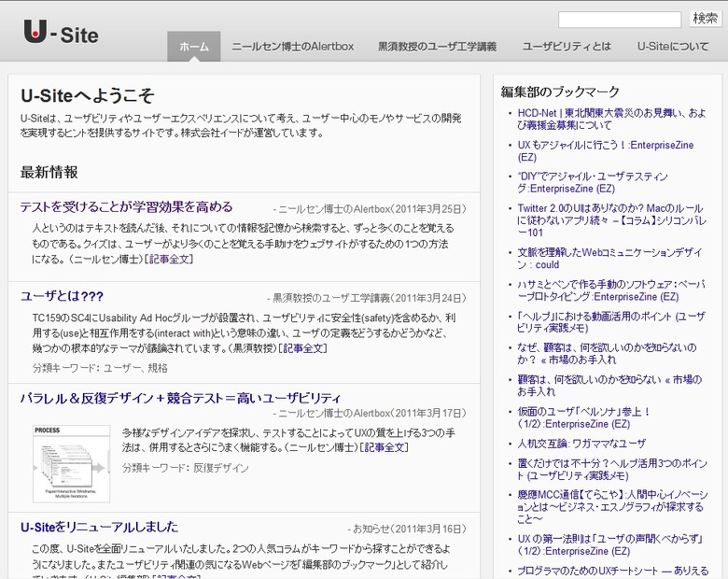728x579 pixels.
Task: Open 顧客は、何を欲しいのかを知らない bookmark
Action: tap(609, 386)
